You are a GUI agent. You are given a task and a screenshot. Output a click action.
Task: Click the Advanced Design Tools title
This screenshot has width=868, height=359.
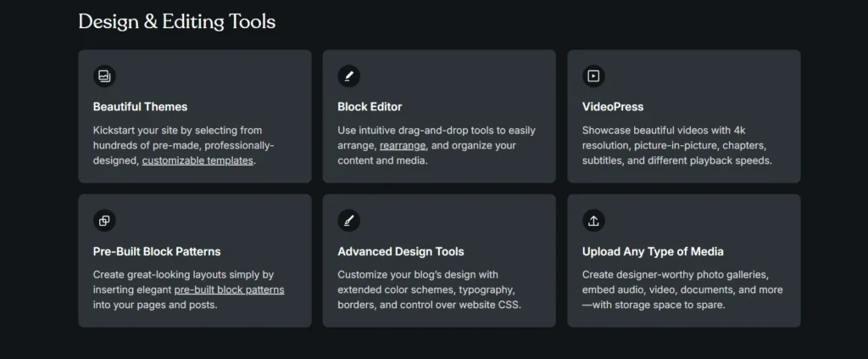(x=401, y=251)
